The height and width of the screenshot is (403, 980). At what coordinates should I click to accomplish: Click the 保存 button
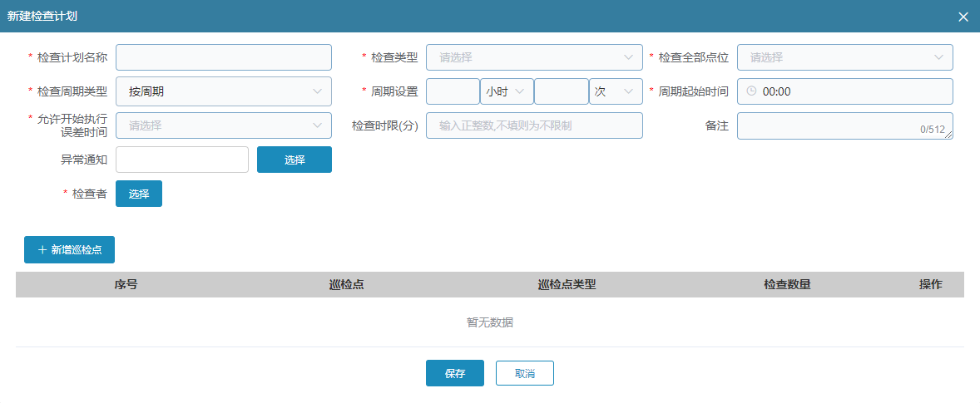455,373
